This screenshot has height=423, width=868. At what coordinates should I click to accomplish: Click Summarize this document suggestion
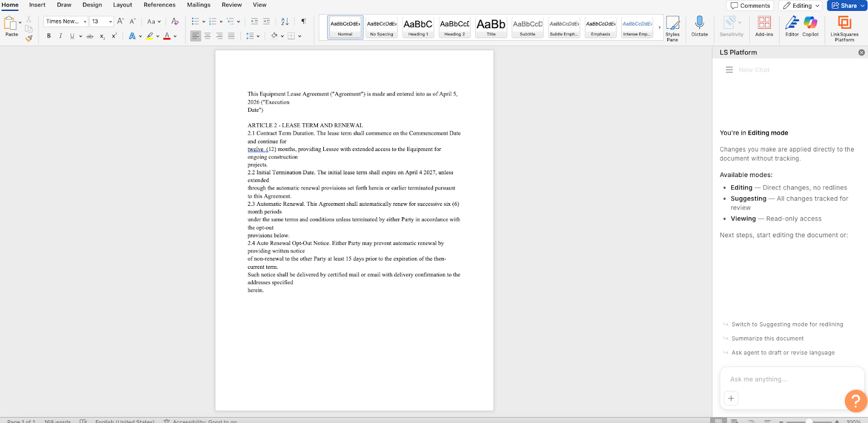tap(768, 338)
